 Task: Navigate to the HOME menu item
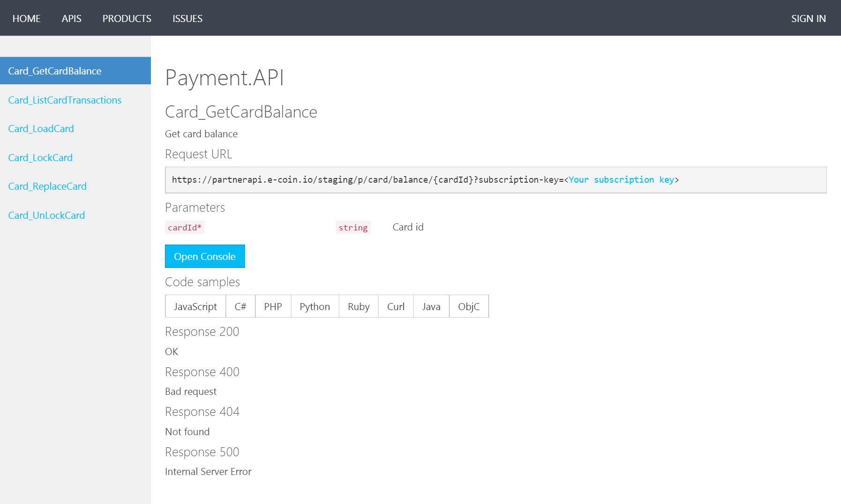(26, 18)
